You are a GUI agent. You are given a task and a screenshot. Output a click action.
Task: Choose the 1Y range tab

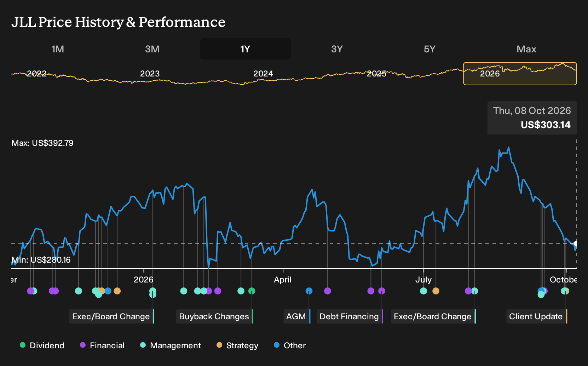[x=245, y=49]
